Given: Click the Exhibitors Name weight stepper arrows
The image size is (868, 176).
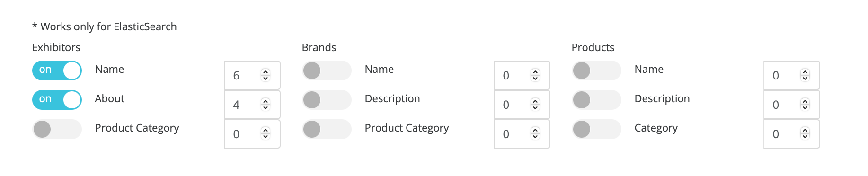Looking at the screenshot, I should [x=266, y=75].
